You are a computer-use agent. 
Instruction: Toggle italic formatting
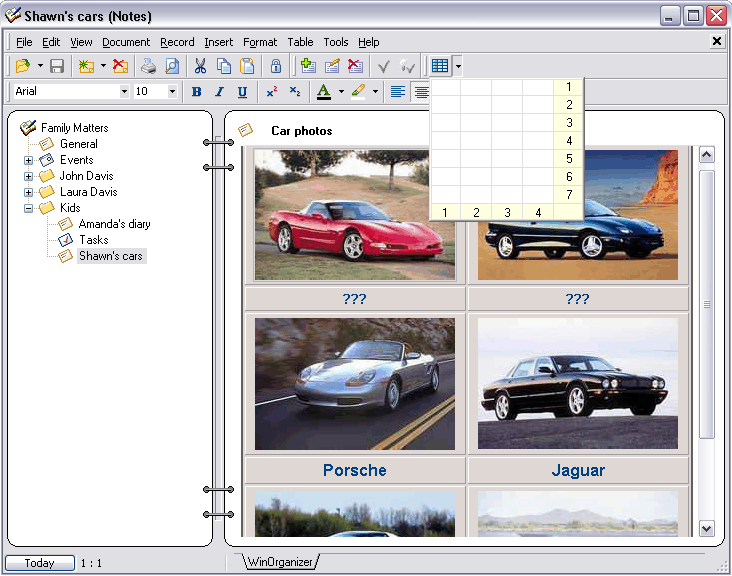point(219,92)
